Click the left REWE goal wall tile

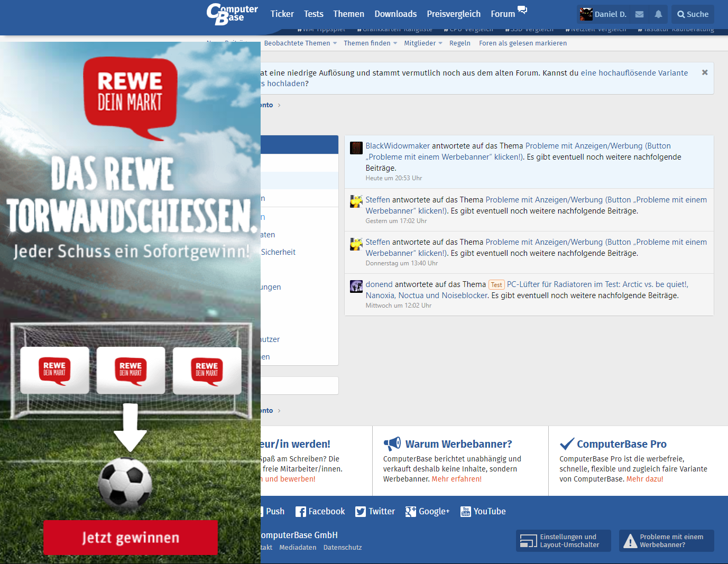(54, 370)
